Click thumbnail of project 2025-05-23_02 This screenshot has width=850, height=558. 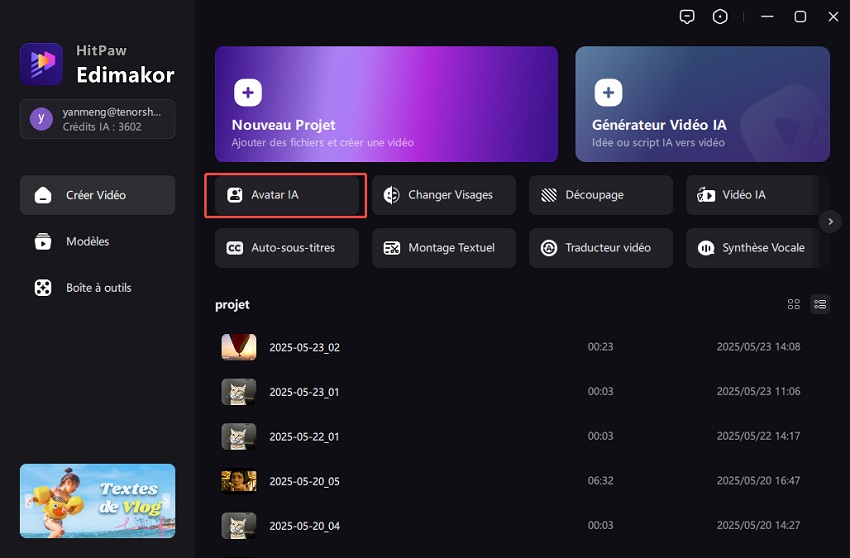(x=239, y=347)
